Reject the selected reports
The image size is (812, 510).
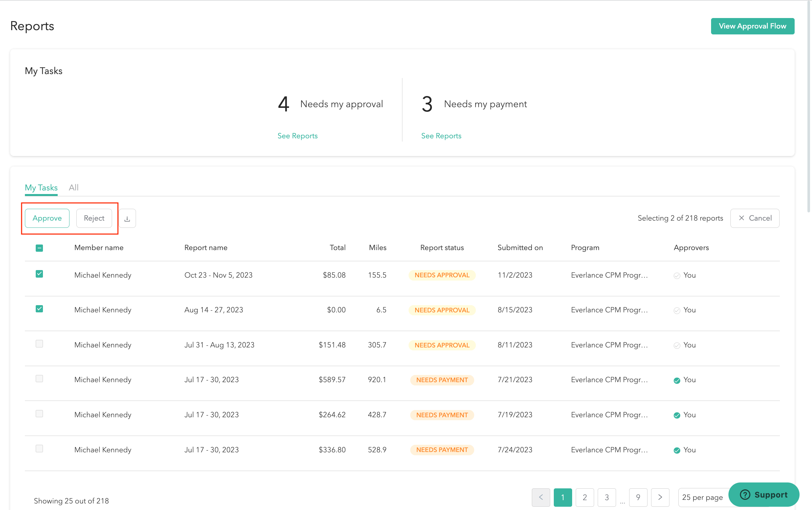94,218
